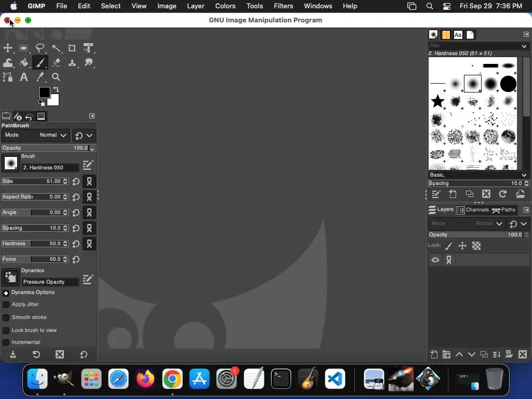Reset Force to default
532x399 pixels.
[x=76, y=260]
